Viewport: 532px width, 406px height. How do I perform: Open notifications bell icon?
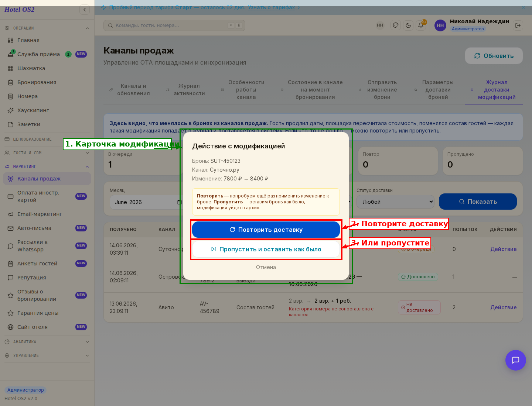pyautogui.click(x=421, y=25)
